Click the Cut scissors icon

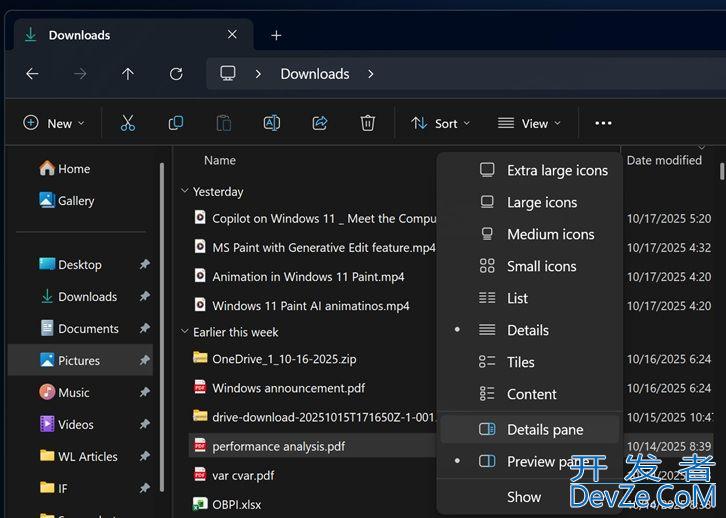(x=127, y=123)
